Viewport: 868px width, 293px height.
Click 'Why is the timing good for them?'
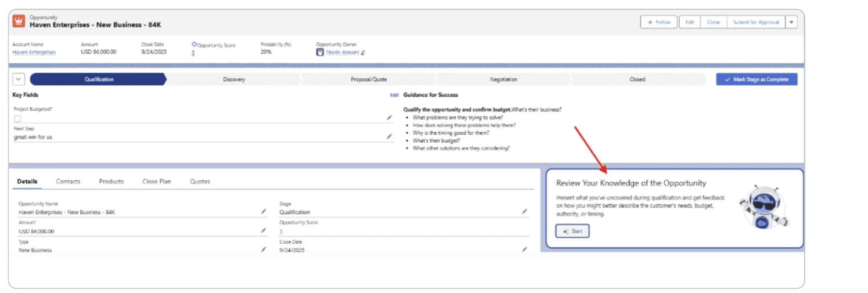(451, 132)
